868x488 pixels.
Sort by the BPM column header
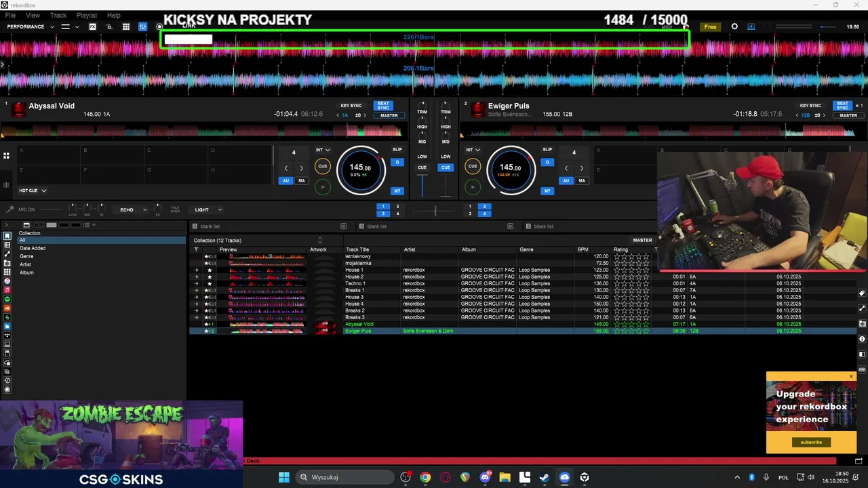point(583,249)
